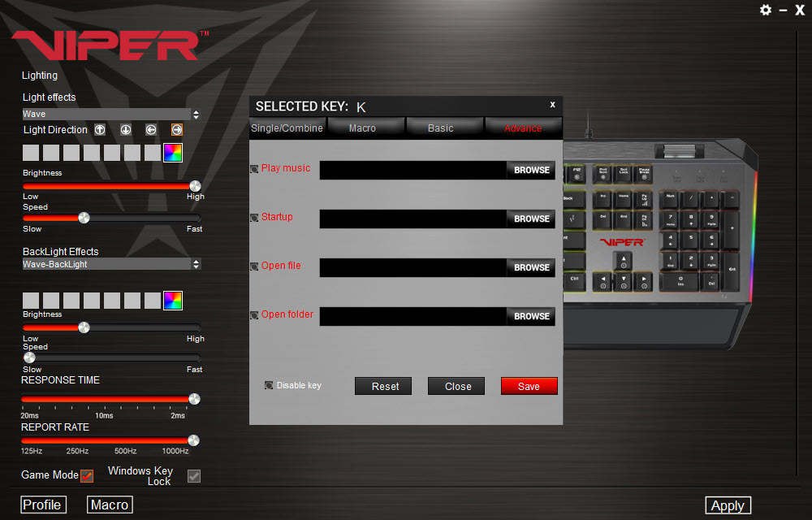
Task: Pick the rainbow color swatch under BackLight Effects
Action: click(173, 301)
